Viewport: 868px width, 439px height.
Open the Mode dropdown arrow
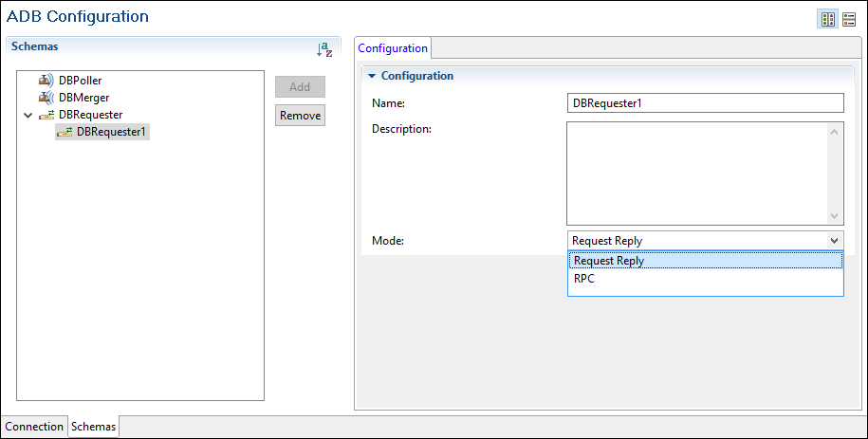point(834,241)
